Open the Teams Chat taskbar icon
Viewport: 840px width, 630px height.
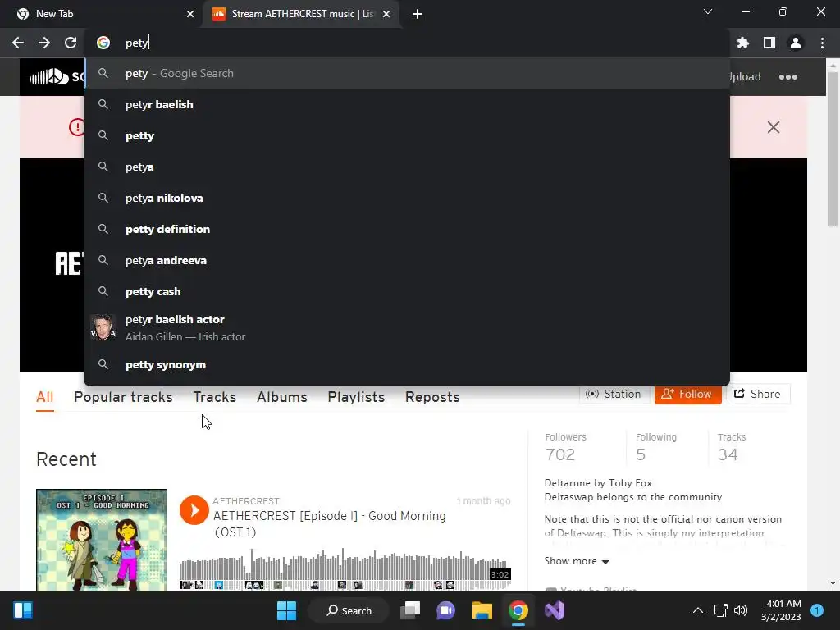tap(445, 610)
